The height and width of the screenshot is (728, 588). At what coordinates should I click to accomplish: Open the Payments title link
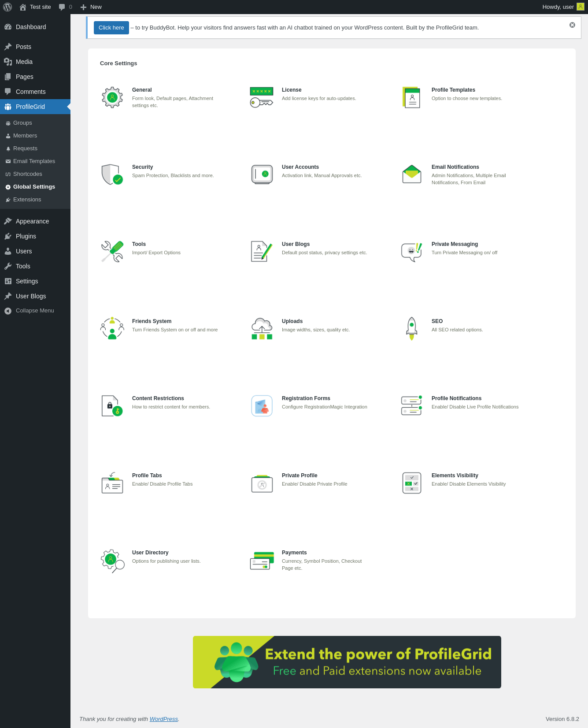(x=294, y=553)
